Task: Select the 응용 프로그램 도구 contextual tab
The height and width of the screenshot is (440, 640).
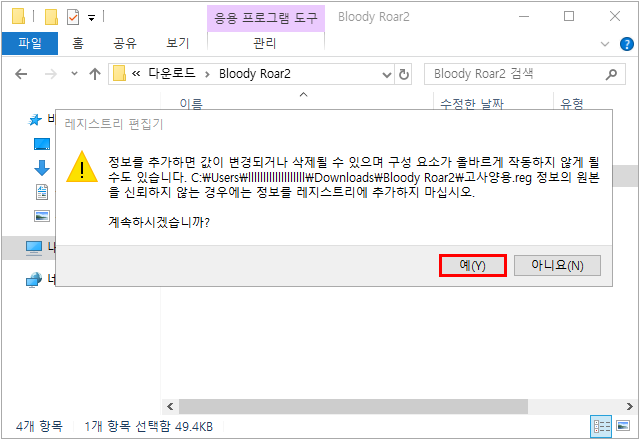Action: (266, 18)
